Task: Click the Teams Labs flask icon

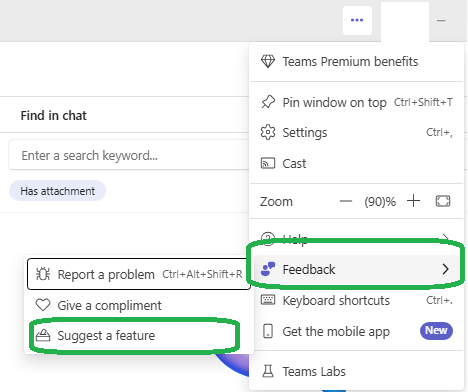Action: (x=268, y=371)
